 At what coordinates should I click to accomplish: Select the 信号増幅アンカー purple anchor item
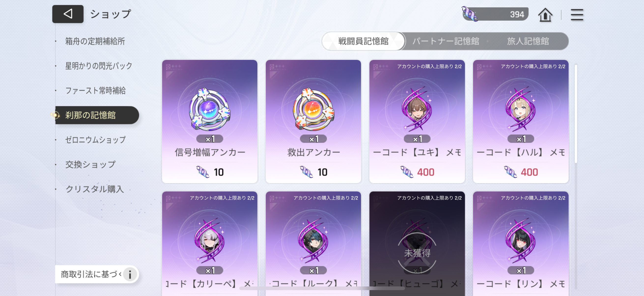[210, 121]
